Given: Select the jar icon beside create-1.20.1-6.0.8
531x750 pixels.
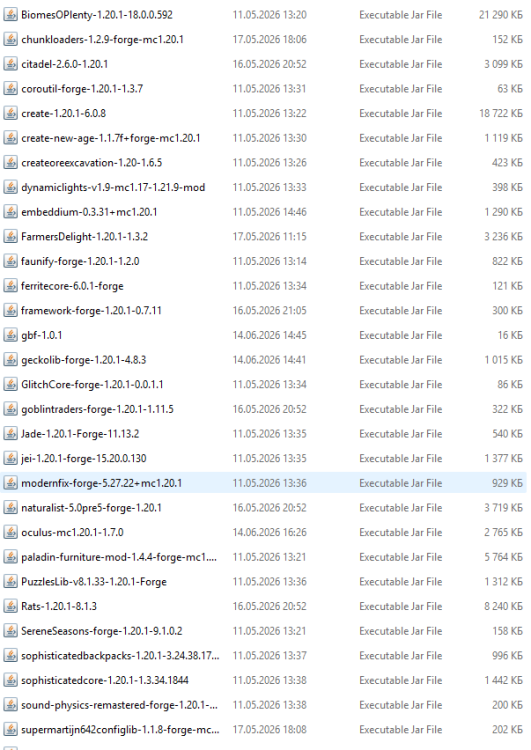Looking at the screenshot, I should (x=11, y=113).
